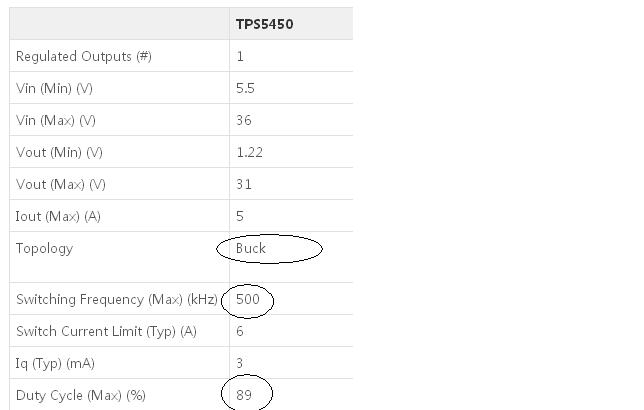Image resolution: width=644 pixels, height=410 pixels.
Task: Select the Regulated Outputs (#) row label
Action: coord(84,56)
